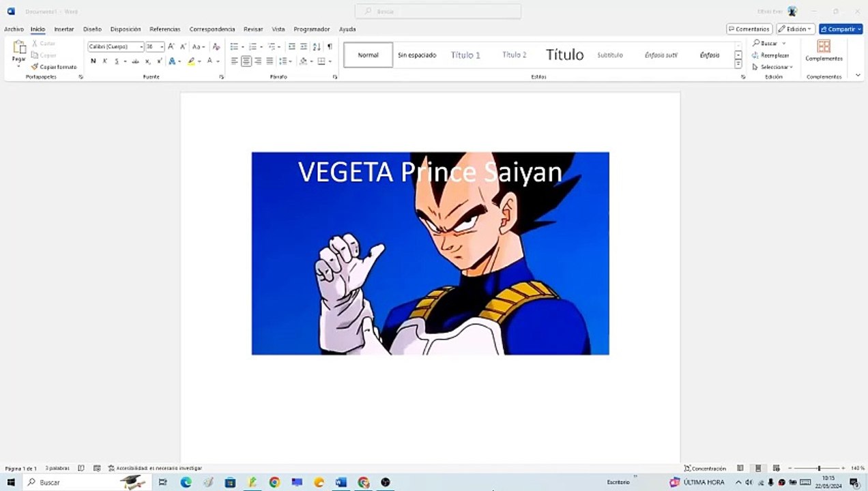This screenshot has height=491, width=868.
Task: Open the Revisar tab
Action: click(253, 29)
